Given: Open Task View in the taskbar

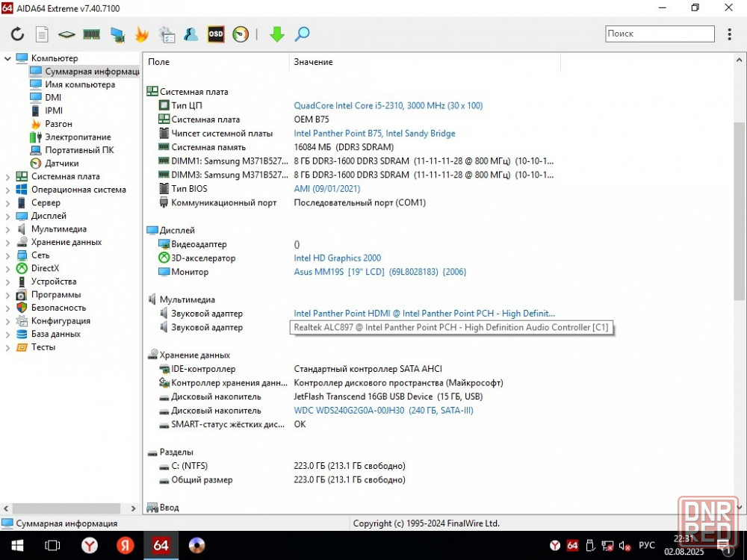Looking at the screenshot, I should point(52,546).
